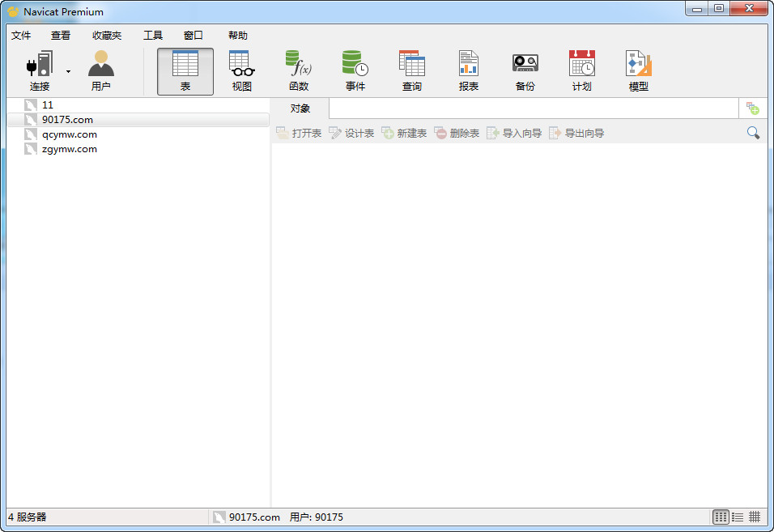Switch objects pane to list view

click(x=738, y=517)
